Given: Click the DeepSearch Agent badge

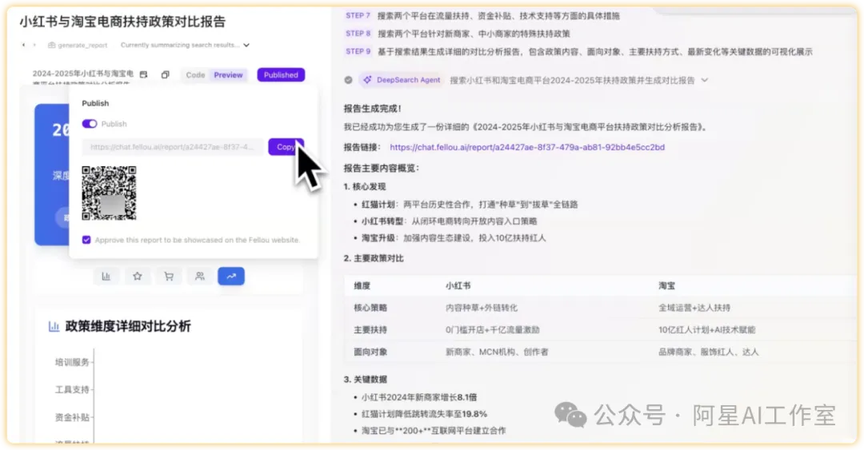Looking at the screenshot, I should coord(402,80).
